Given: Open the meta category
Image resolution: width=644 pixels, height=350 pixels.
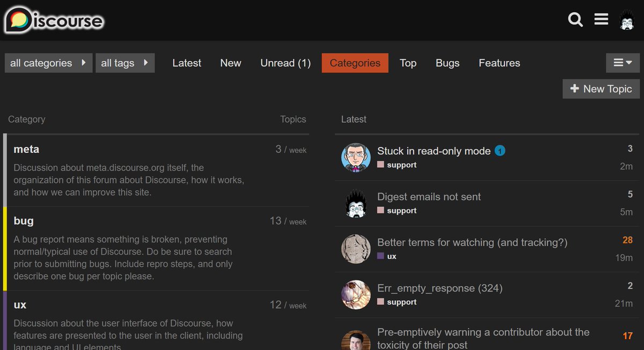Looking at the screenshot, I should pos(26,149).
